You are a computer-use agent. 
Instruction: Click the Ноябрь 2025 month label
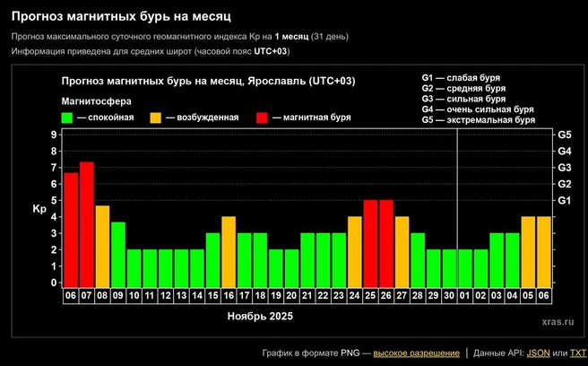click(x=260, y=316)
